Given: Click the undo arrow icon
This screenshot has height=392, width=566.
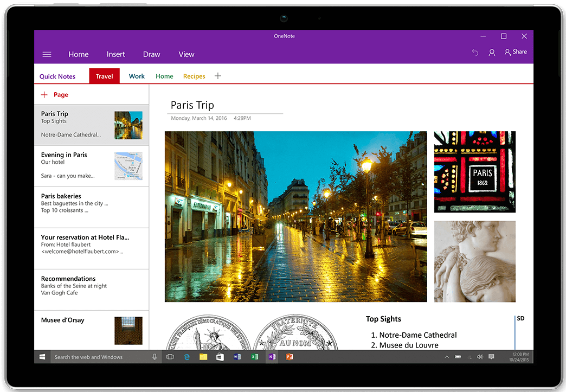Looking at the screenshot, I should coord(475,53).
